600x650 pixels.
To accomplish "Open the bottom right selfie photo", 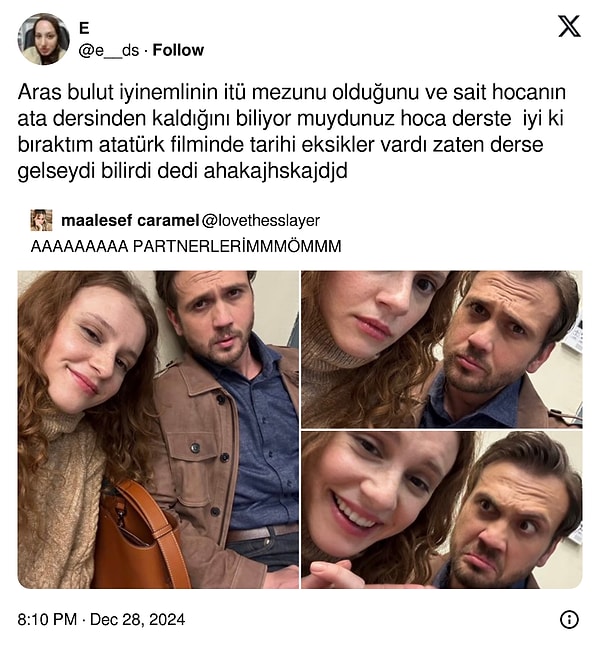I will pyautogui.click(x=442, y=509).
